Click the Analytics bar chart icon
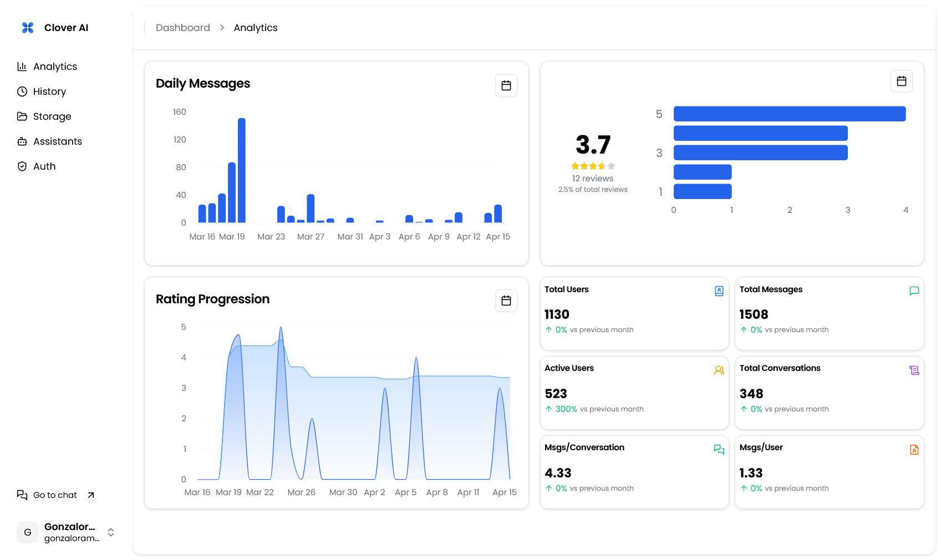The height and width of the screenshot is (560, 941). (22, 67)
